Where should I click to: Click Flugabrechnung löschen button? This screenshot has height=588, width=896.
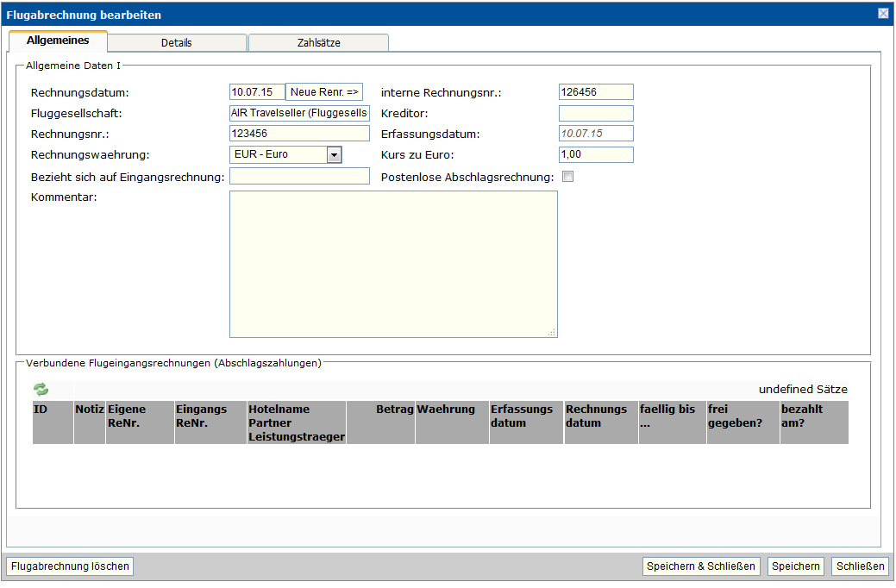point(70,566)
